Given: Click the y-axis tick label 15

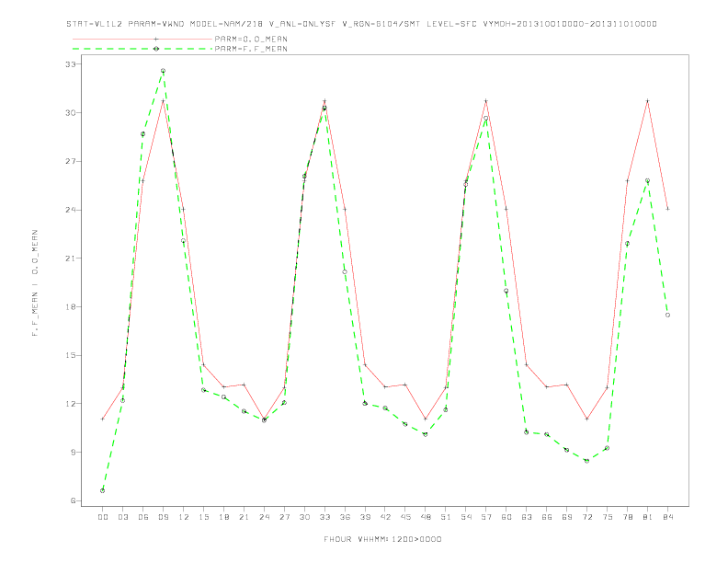Looking at the screenshot, I should pos(70,355).
